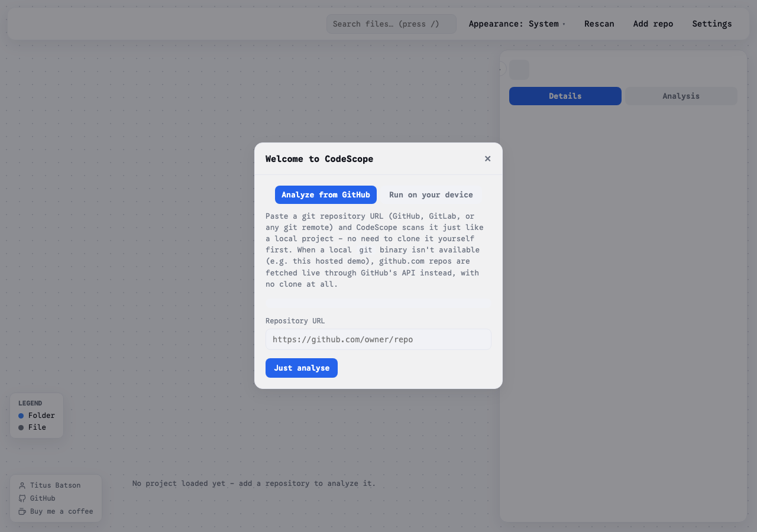Click the File entry in the legend

33,427
